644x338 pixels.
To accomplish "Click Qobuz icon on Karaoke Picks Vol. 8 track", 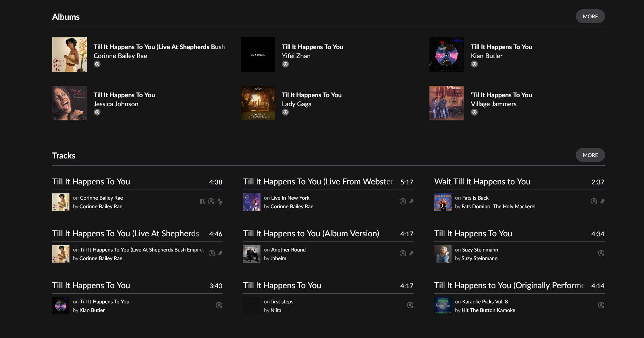I will coord(601,305).
